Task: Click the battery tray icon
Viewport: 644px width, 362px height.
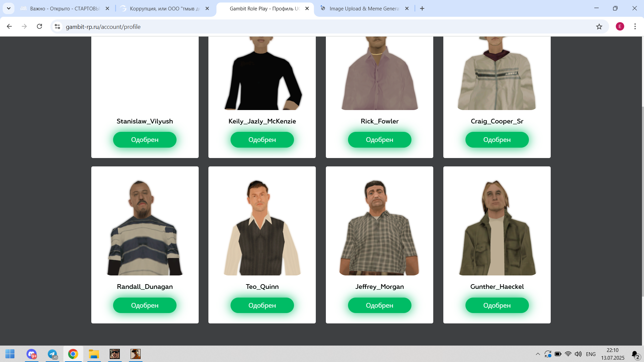Action: [x=558, y=354]
